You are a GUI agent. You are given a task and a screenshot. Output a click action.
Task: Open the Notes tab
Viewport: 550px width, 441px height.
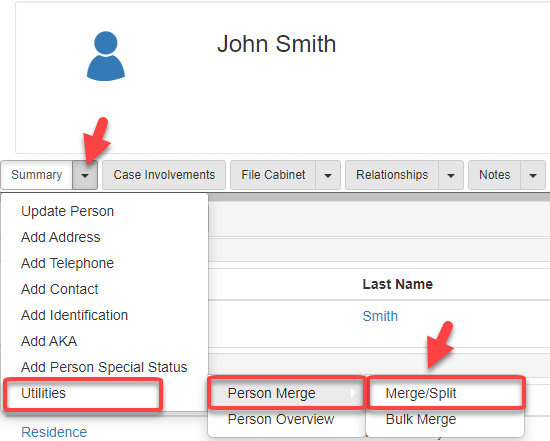click(x=495, y=175)
